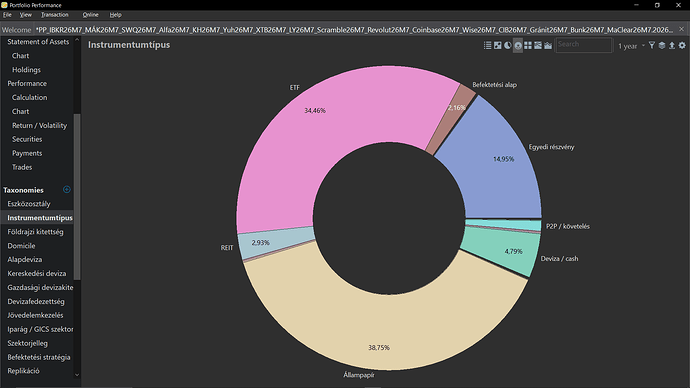Open Holdings in the sidebar

[26, 70]
